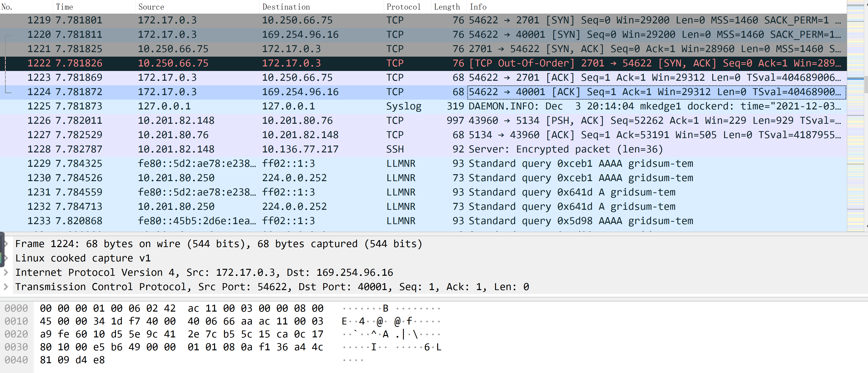Expand the Internet Protocol Version 4 node
Viewport: 868px width, 373px height.
pyautogui.click(x=6, y=272)
